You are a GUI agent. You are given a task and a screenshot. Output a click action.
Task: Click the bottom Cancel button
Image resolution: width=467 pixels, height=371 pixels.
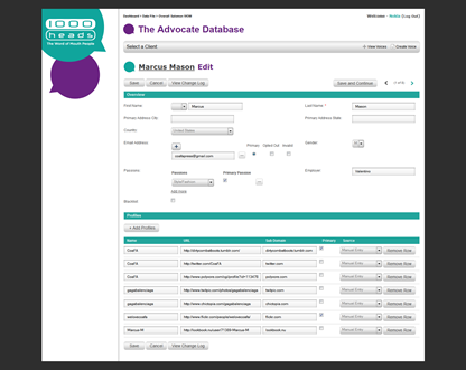(156, 346)
